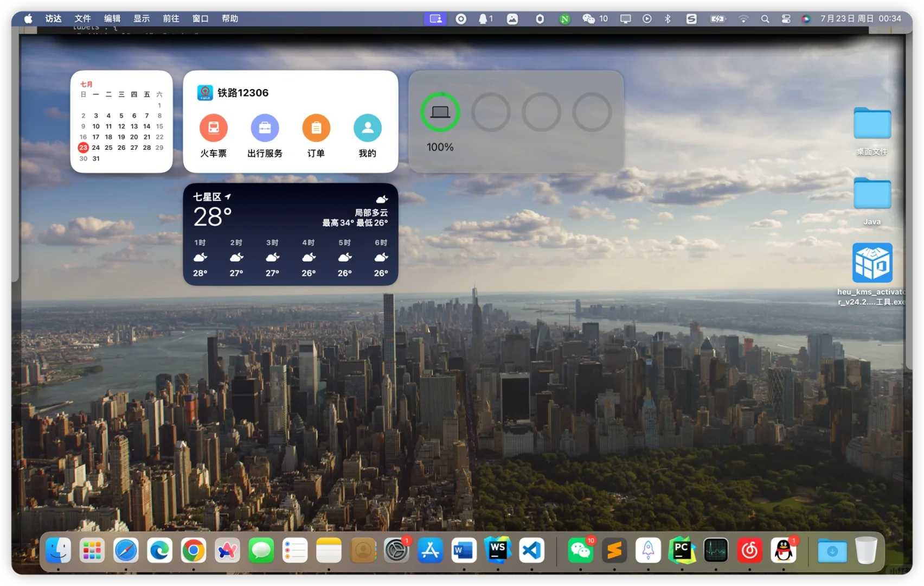The height and width of the screenshot is (586, 924).
Task: Select the heu_kms_activator exe file
Action: click(x=872, y=274)
